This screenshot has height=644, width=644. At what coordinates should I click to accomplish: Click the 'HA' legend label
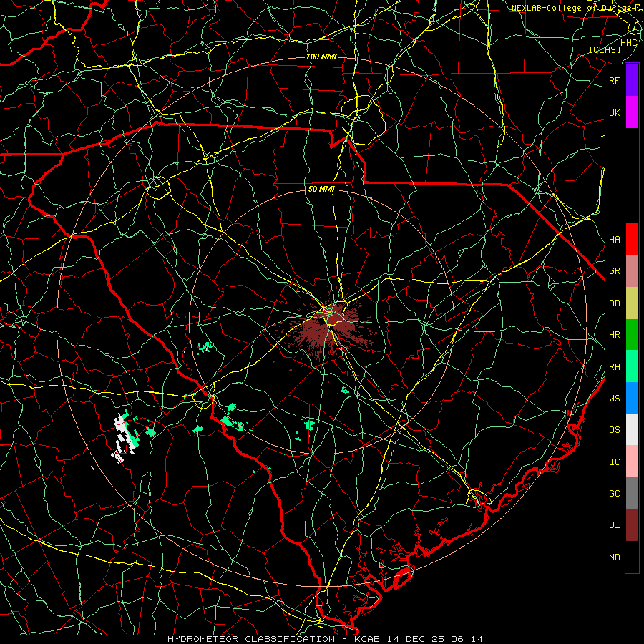click(x=614, y=240)
